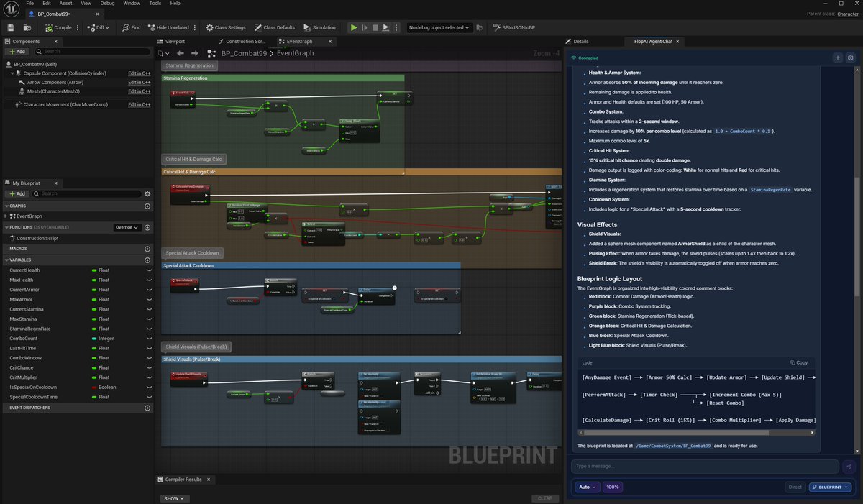
Task: Click the Browse to asset icon
Action: 27,27
